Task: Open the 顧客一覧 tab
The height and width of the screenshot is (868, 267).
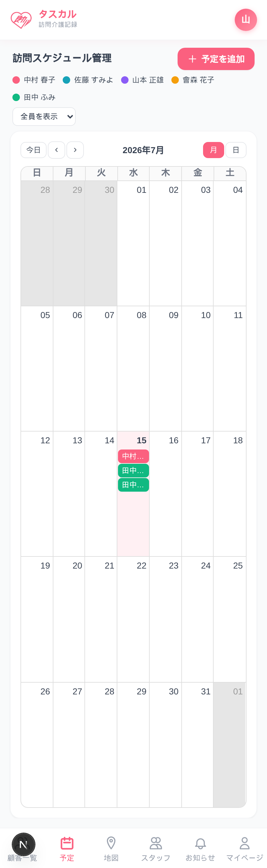Action: pyautogui.click(x=22, y=858)
